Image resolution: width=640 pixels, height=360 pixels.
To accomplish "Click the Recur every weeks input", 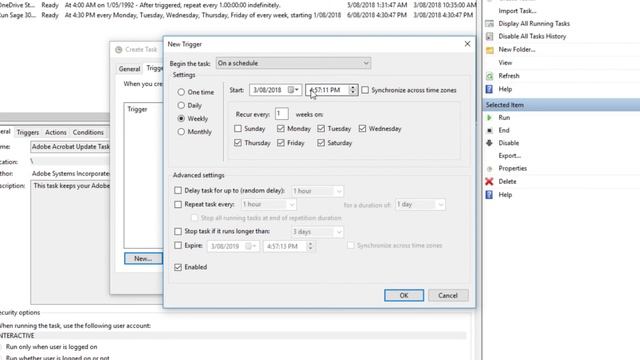I will [282, 114].
